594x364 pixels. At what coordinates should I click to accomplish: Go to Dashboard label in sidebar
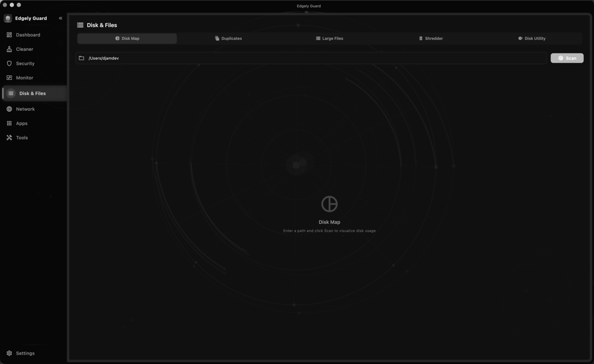pos(28,35)
